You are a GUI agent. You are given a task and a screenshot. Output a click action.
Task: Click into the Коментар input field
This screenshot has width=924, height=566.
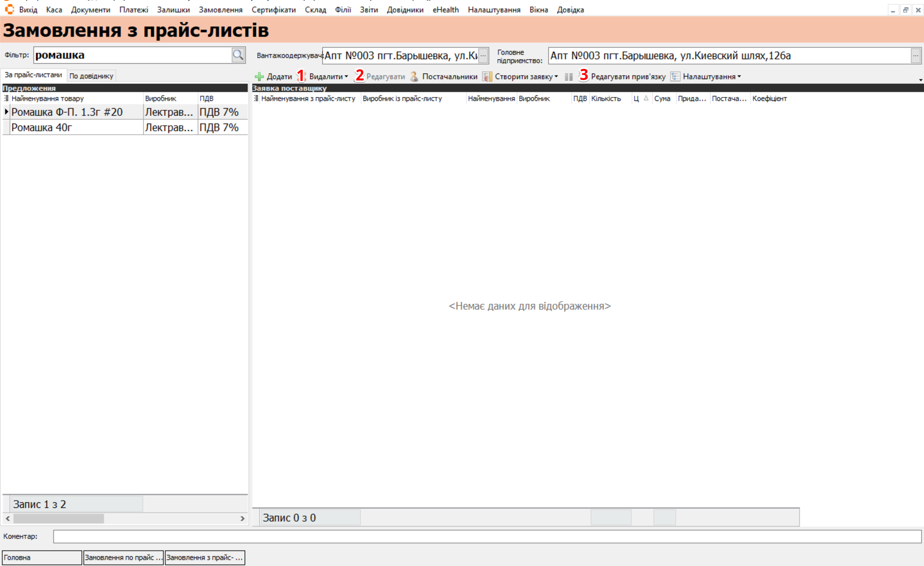(x=487, y=536)
